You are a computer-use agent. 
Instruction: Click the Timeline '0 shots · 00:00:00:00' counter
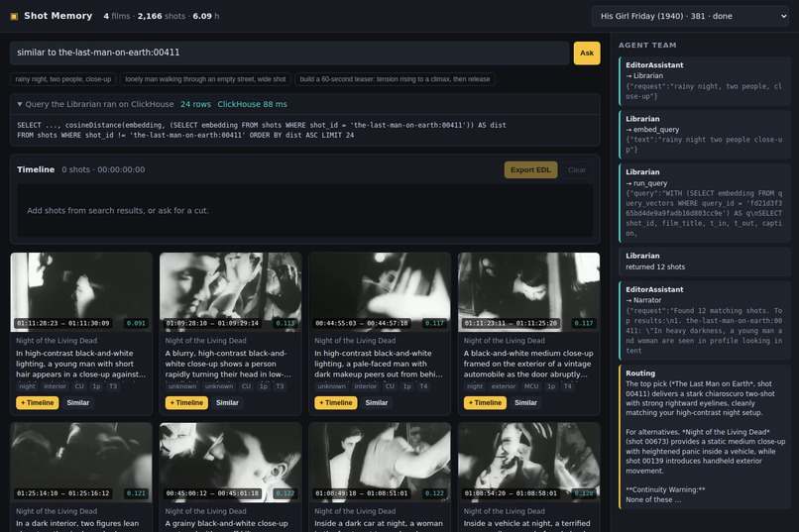coord(103,170)
